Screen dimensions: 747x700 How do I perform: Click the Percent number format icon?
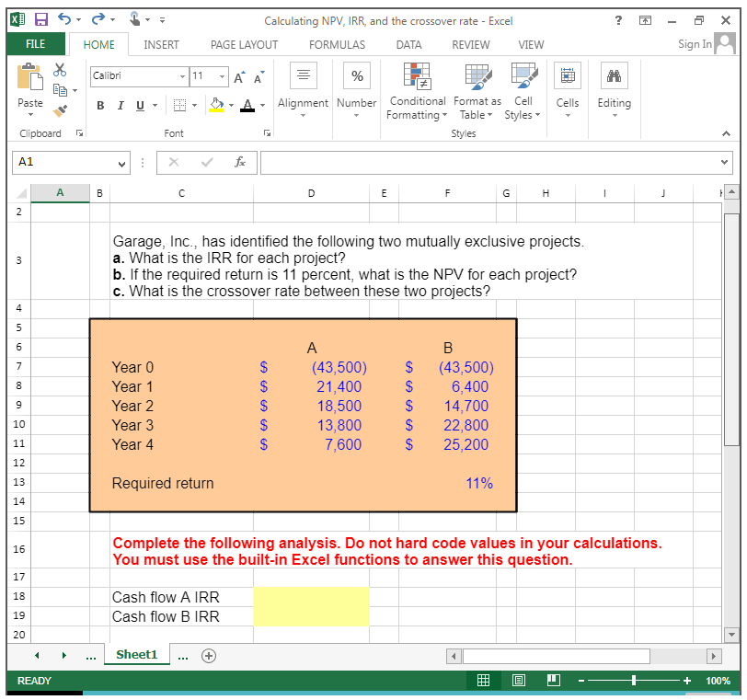coord(356,76)
